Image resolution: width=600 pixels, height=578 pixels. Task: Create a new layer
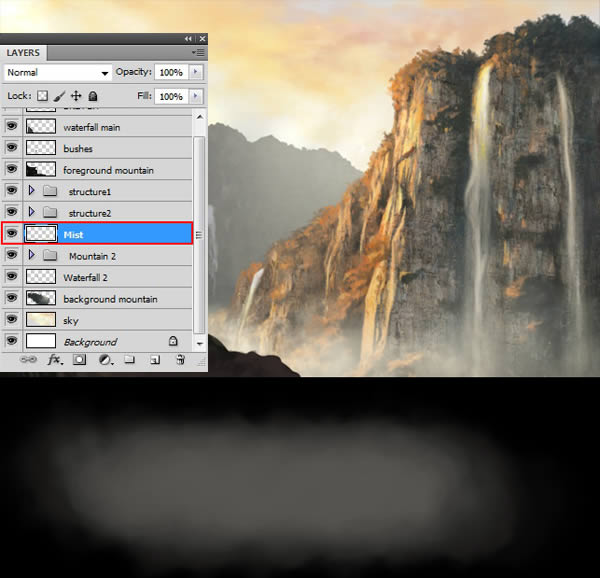click(x=155, y=360)
